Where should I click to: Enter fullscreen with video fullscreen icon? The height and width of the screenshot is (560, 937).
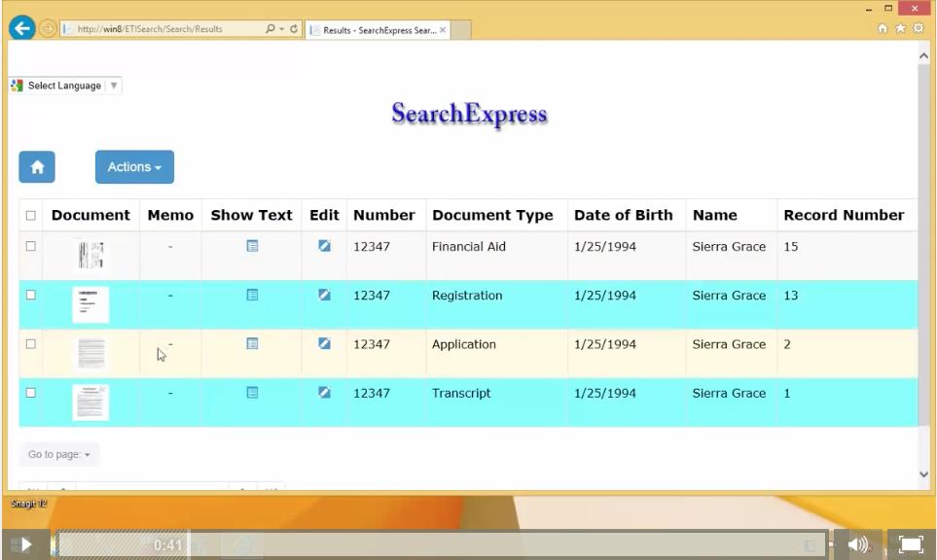coord(911,544)
